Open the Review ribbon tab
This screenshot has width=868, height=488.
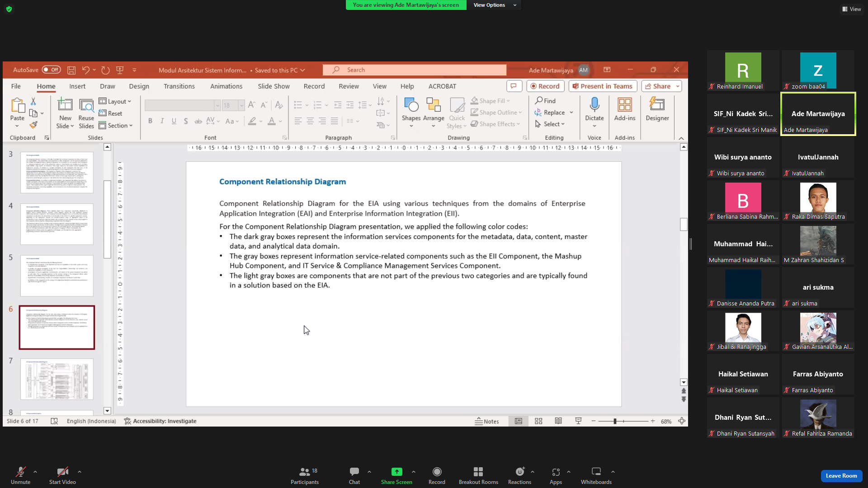tap(349, 86)
